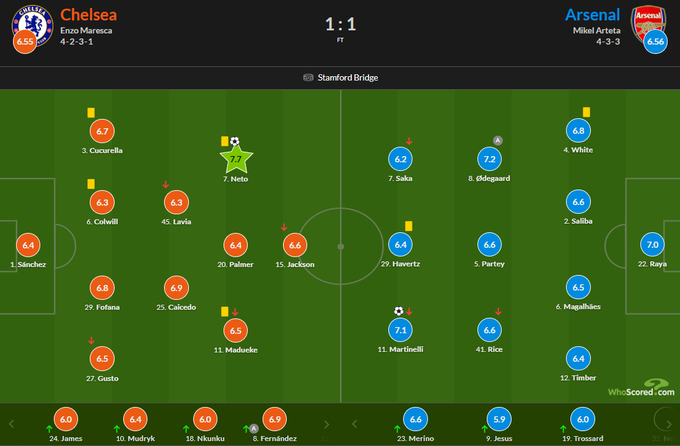680x446 pixels.
Task: Click substitute Merino's 6.6 rating
Action: pyautogui.click(x=417, y=420)
